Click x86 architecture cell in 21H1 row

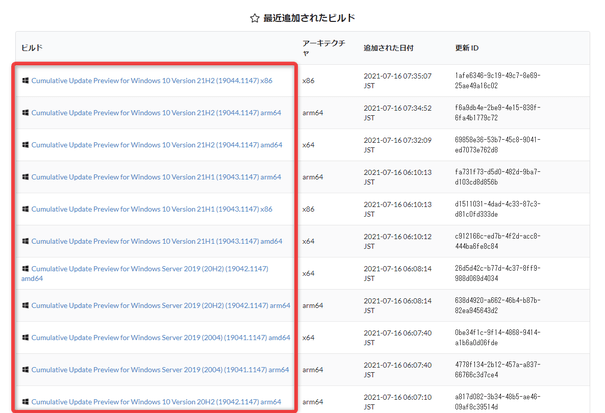point(308,209)
